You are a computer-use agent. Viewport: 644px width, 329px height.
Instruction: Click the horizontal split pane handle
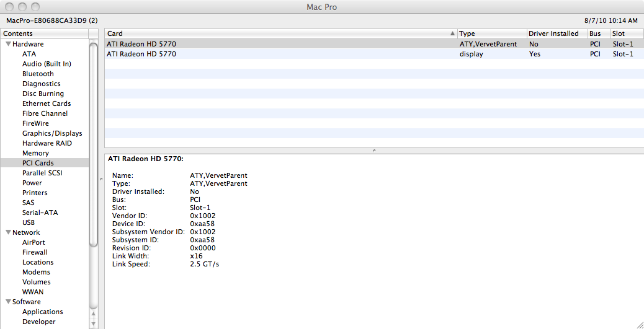pos(374,151)
